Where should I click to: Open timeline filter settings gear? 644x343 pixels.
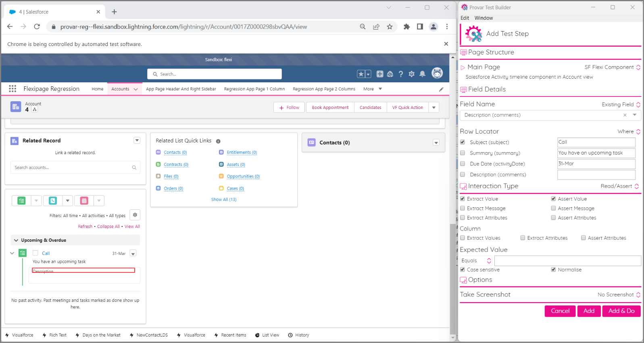point(135,215)
